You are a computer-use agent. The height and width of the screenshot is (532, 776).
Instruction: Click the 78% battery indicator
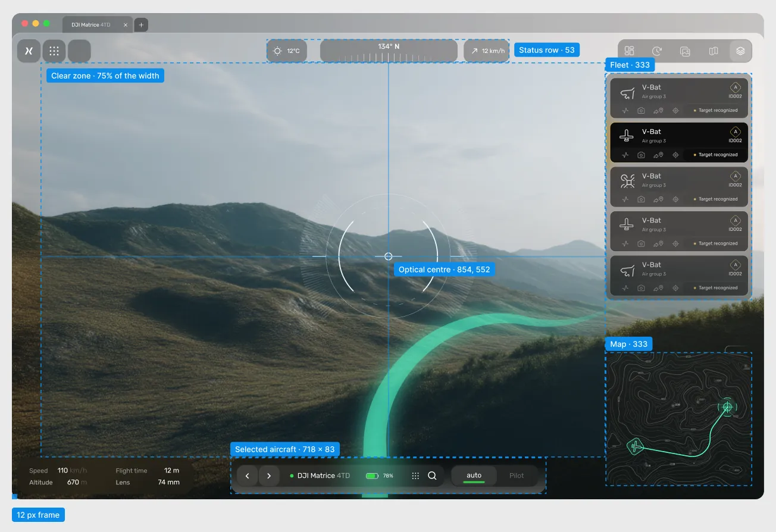click(x=379, y=476)
